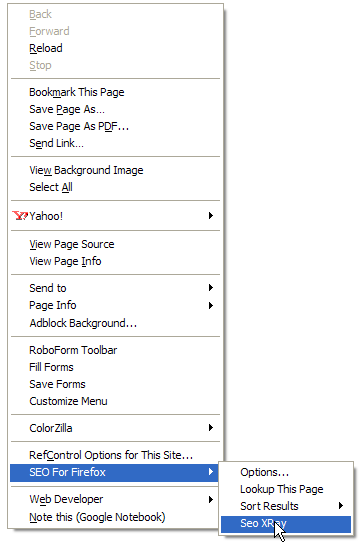Select Seo XRay in submenu
Image resolution: width=361 pixels, height=547 pixels.
[286, 524]
